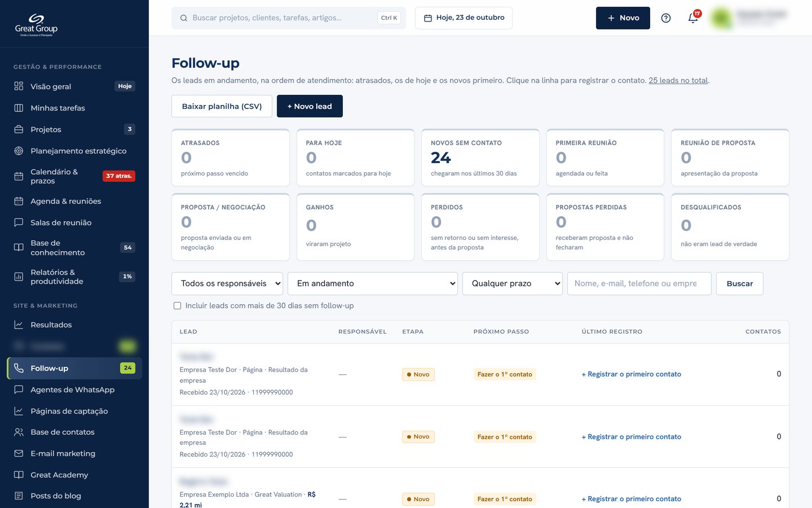Viewport: 812px width, 508px height.
Task: Open Planejamento estratégico target icon
Action: [19, 151]
